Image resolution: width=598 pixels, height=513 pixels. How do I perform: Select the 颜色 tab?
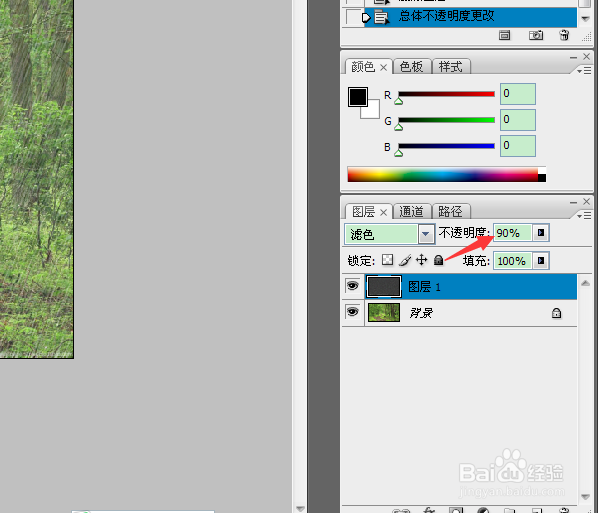[363, 67]
